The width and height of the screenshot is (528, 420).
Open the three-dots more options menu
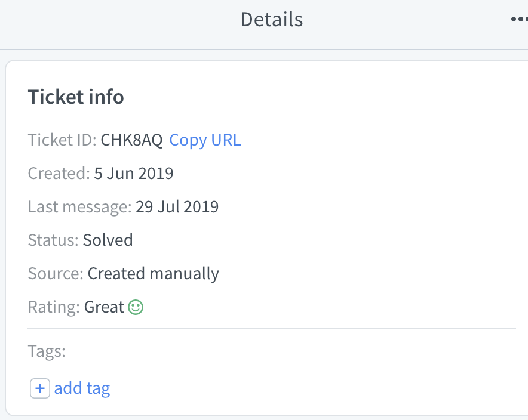click(x=518, y=20)
